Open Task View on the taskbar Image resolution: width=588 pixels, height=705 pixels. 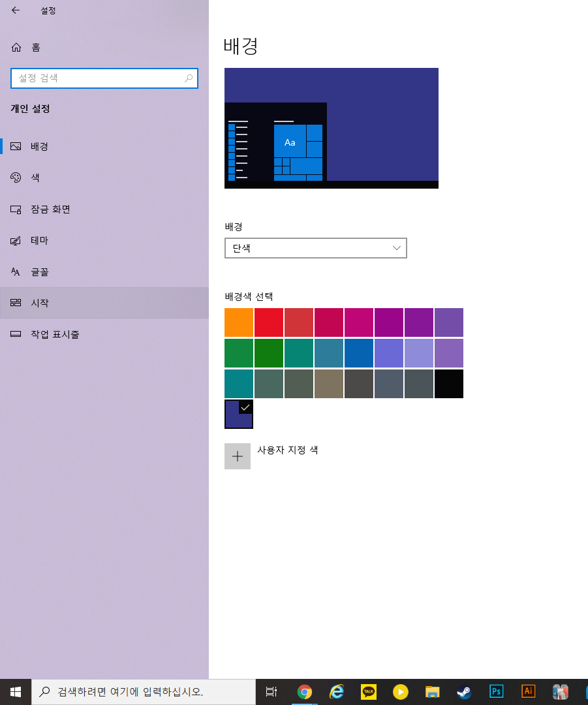click(x=271, y=691)
